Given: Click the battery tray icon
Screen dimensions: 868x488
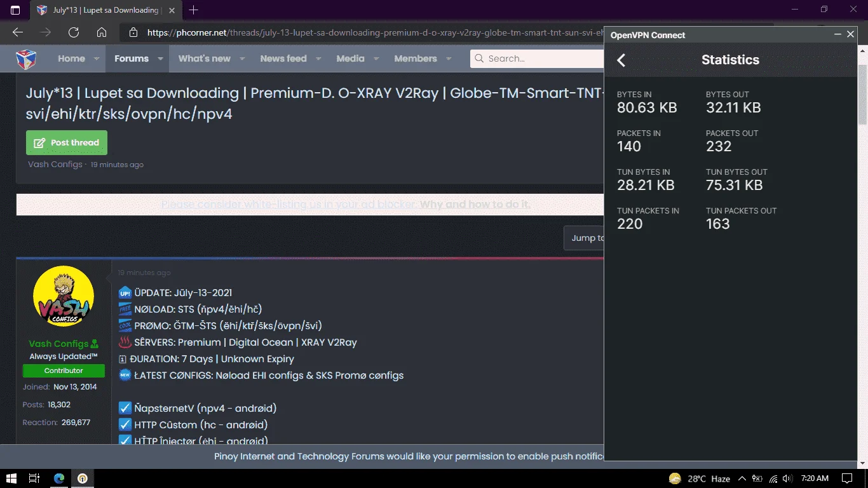Looking at the screenshot, I should point(757,478).
